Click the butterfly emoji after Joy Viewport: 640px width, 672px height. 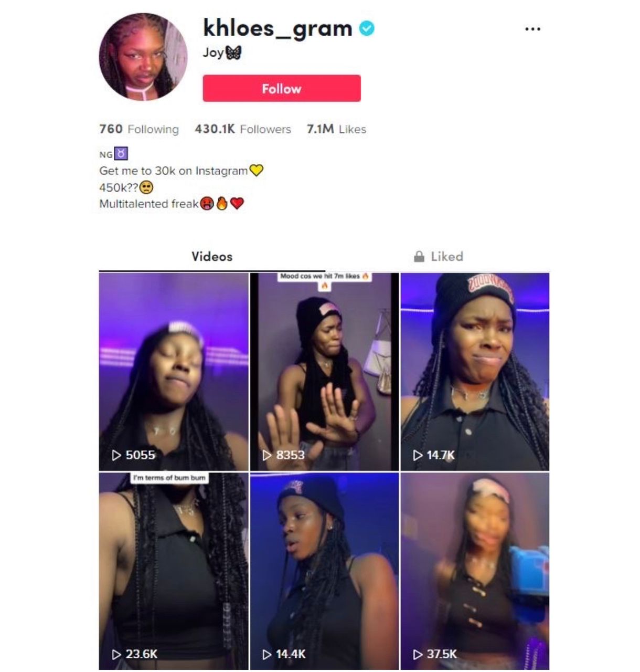tap(233, 52)
